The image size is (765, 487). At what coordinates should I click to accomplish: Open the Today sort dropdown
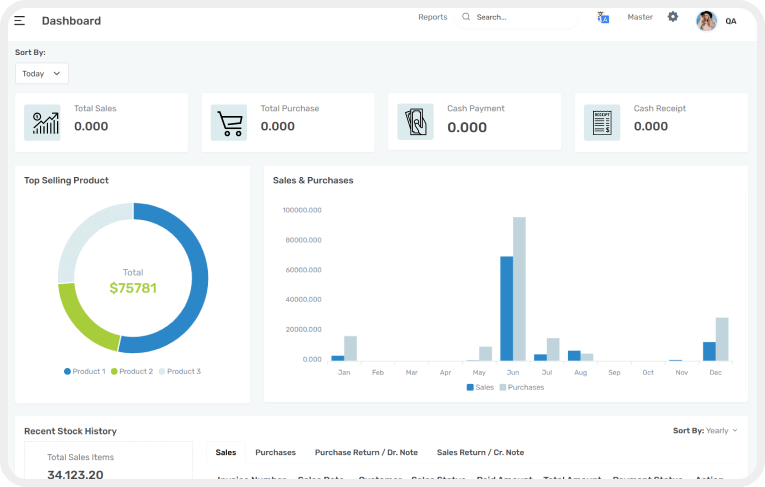point(42,73)
